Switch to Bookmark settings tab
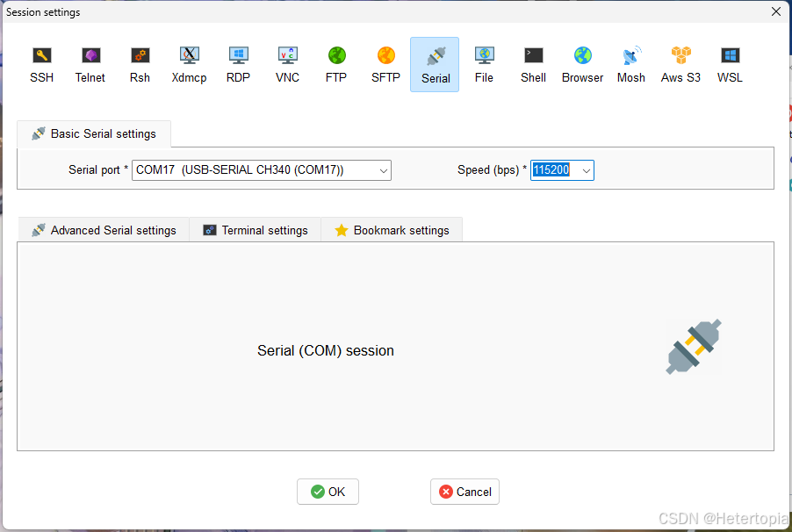 tap(392, 230)
